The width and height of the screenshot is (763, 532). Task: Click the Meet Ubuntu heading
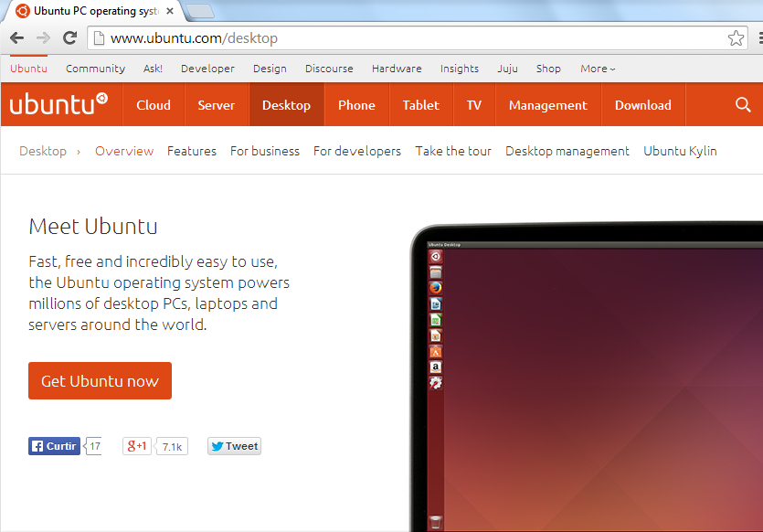coord(93,227)
